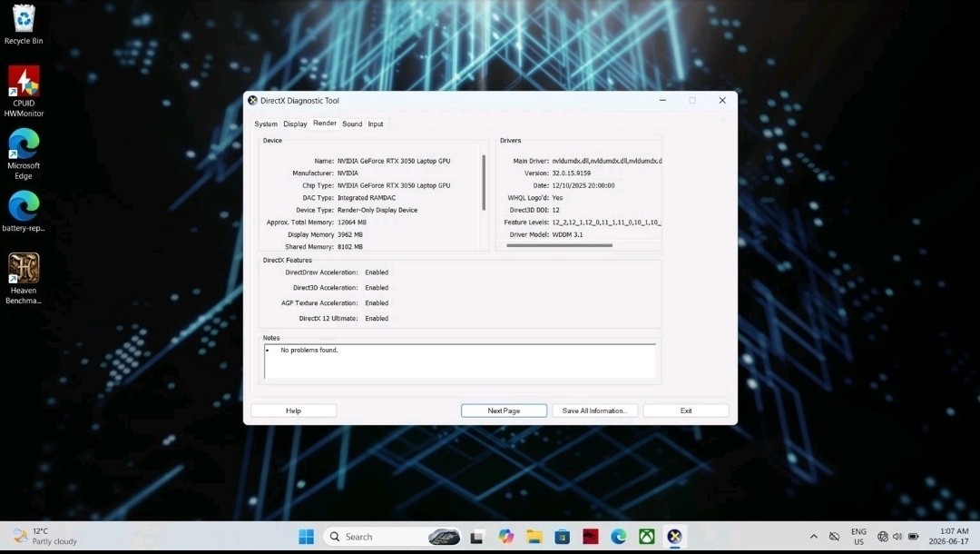This screenshot has width=980, height=554.
Task: Click DirectDraw Acceleration Enabled value
Action: (377, 272)
